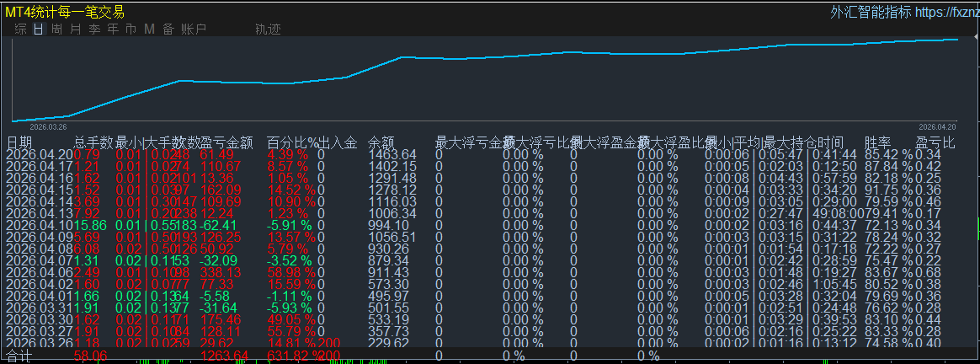Click the 日期 column header
Viewport: 980px width, 364px height.
[19, 142]
